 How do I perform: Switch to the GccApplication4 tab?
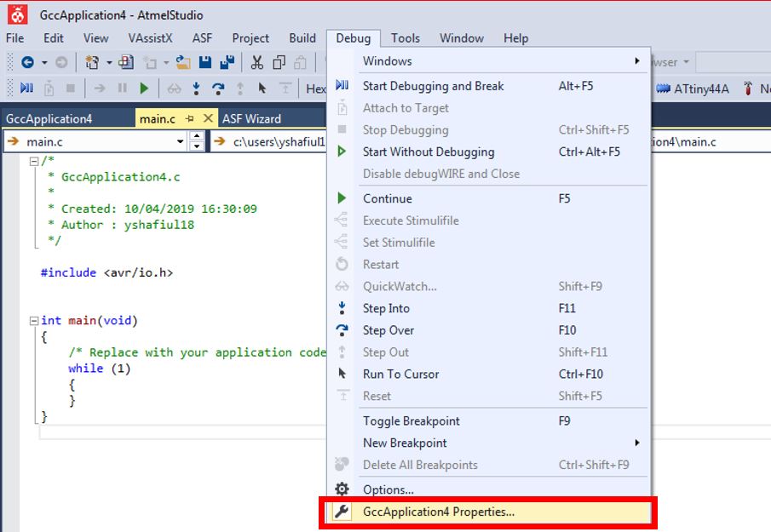(x=49, y=118)
